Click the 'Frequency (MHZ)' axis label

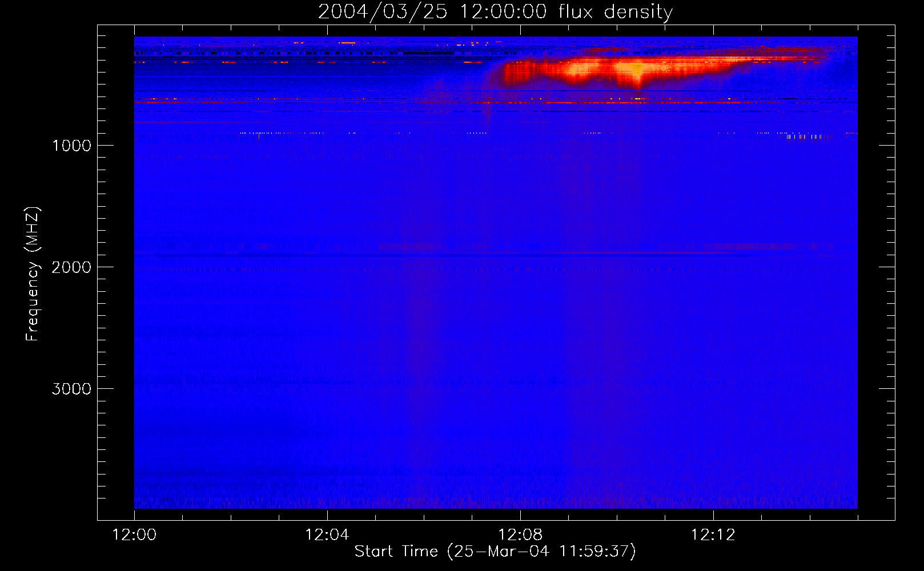[x=33, y=274]
